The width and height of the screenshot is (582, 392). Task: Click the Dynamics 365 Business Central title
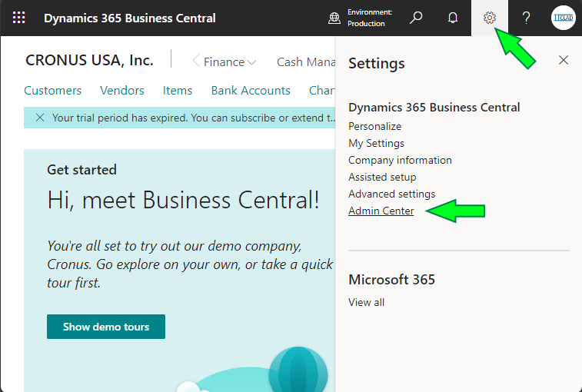point(129,18)
